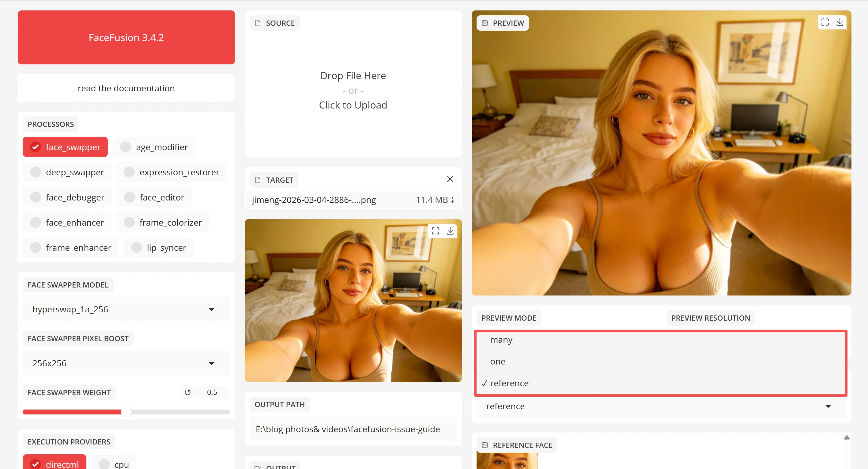Edit the output path text field

(353, 429)
